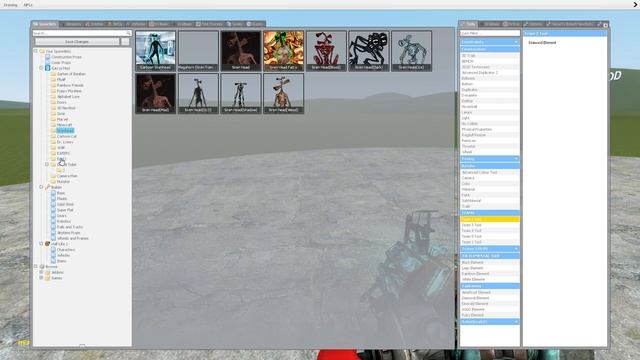The image size is (640, 360).
Task: Click the Addons folder icon
Action: [x=47, y=272]
